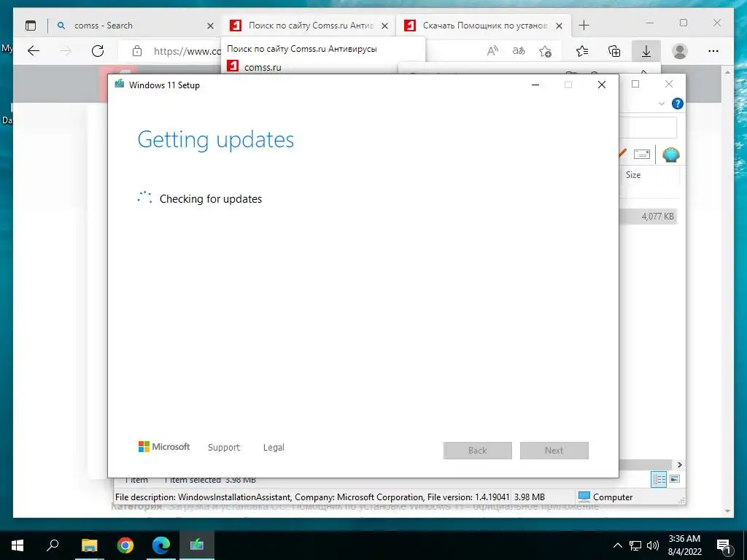The image size is (747, 560).
Task: Focus the Edge address bar URL
Action: click(x=187, y=51)
